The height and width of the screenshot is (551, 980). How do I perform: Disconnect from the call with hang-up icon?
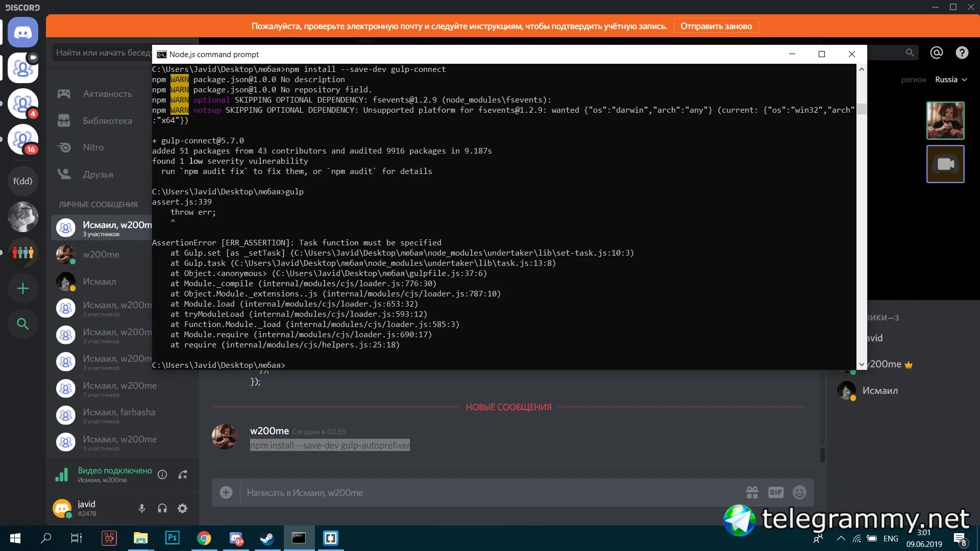(183, 474)
